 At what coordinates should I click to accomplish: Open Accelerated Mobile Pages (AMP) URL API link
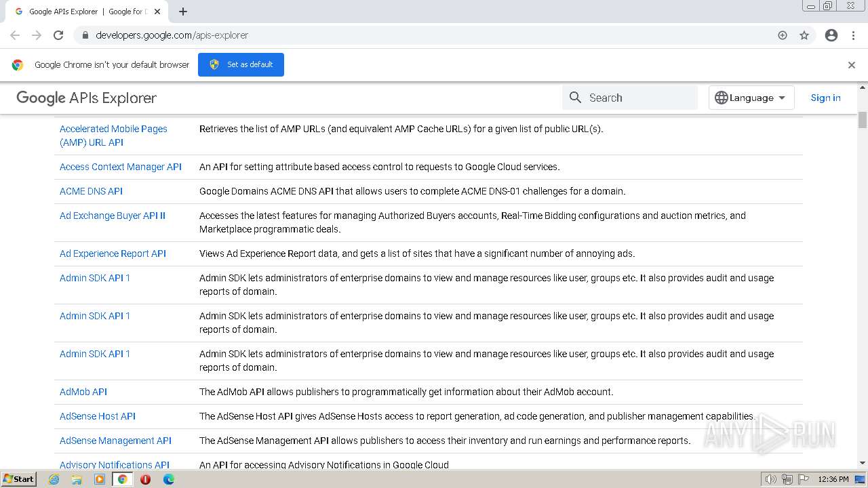[113, 136]
